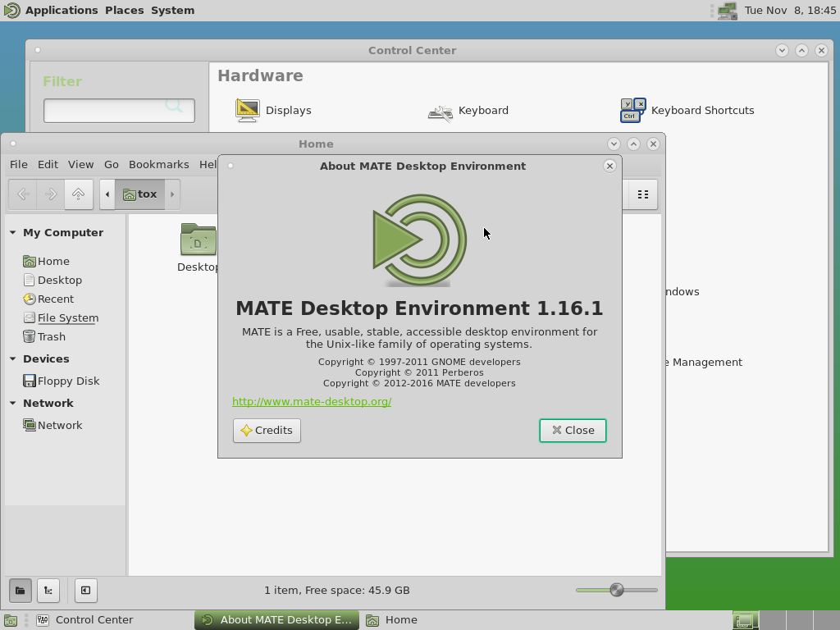Collapse the Devices section in the sidebar
The image size is (840, 630).
[x=13, y=359]
